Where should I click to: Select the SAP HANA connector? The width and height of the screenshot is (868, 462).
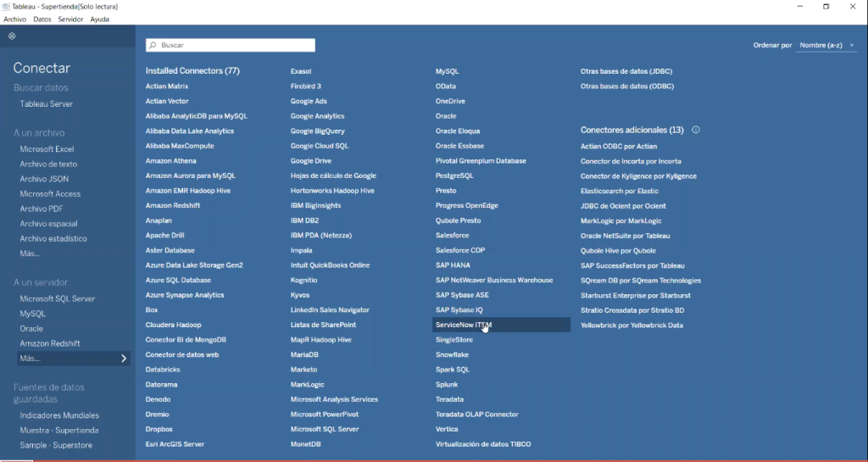[x=453, y=265]
